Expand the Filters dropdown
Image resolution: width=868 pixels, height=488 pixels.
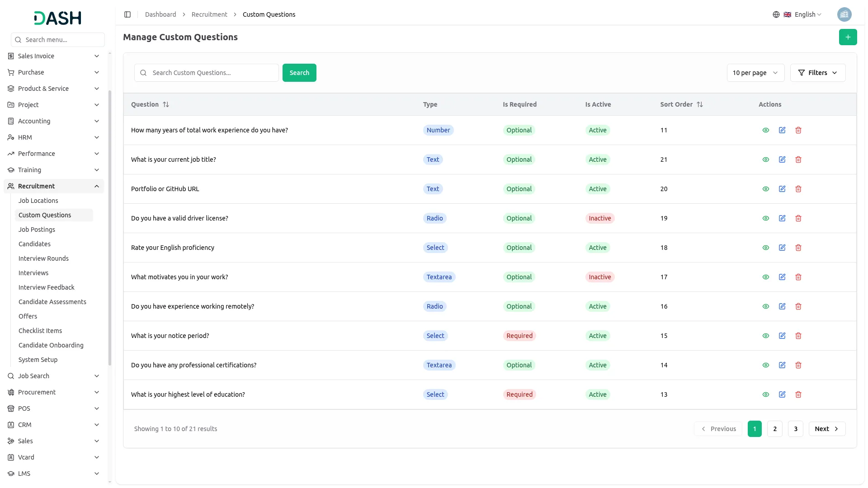[x=817, y=73]
